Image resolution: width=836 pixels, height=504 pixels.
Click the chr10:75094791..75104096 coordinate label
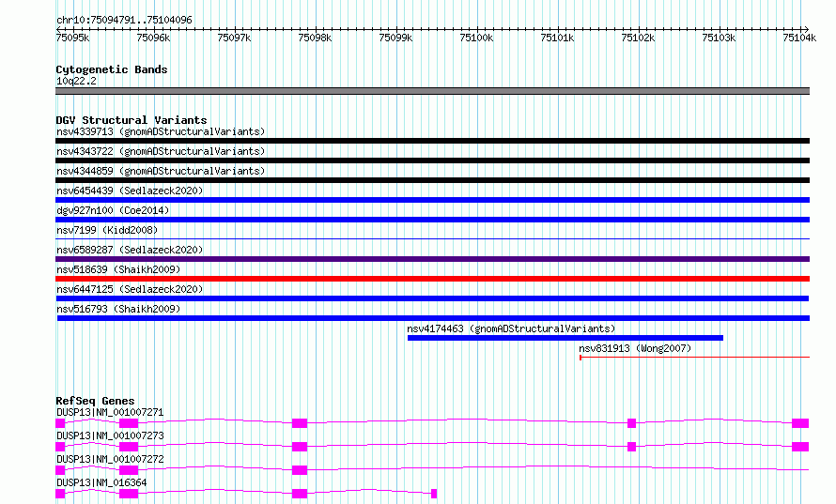[x=124, y=20]
